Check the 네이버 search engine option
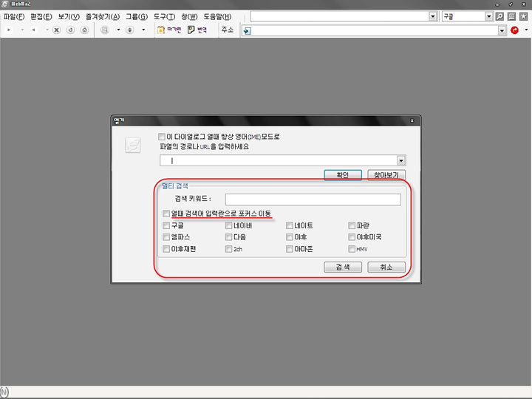 click(x=228, y=225)
